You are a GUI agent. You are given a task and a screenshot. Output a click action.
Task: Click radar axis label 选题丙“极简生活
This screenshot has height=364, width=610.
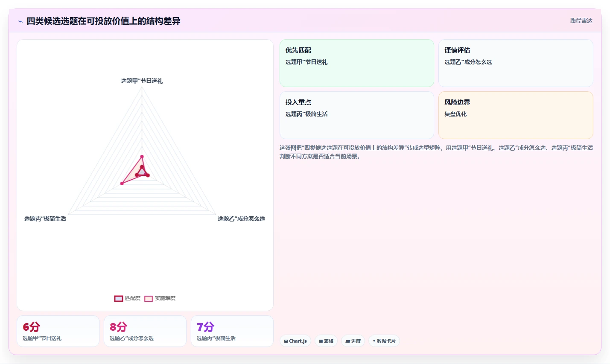coord(45,218)
